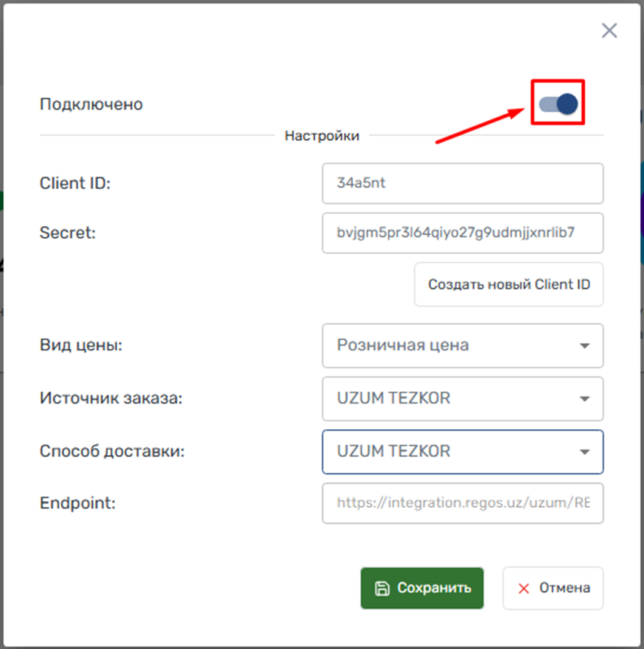Viewport: 644px width, 649px height.
Task: Click the red X icon beside Отмена
Action: [522, 588]
